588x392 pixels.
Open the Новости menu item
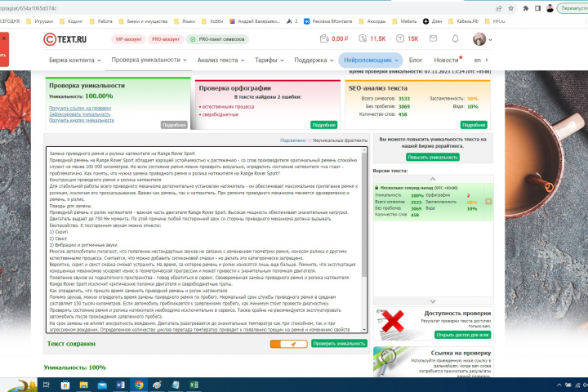pyautogui.click(x=448, y=60)
